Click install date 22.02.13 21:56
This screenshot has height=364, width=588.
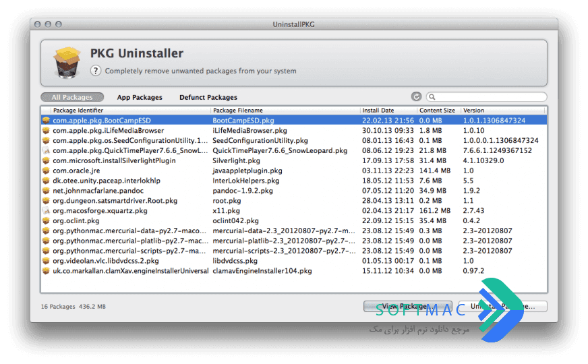click(388, 121)
